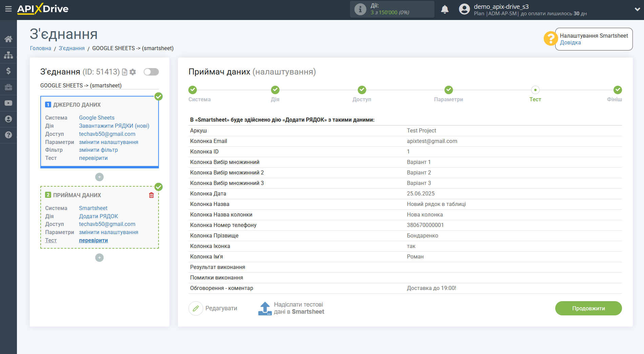Open the hamburger menu

click(8, 9)
